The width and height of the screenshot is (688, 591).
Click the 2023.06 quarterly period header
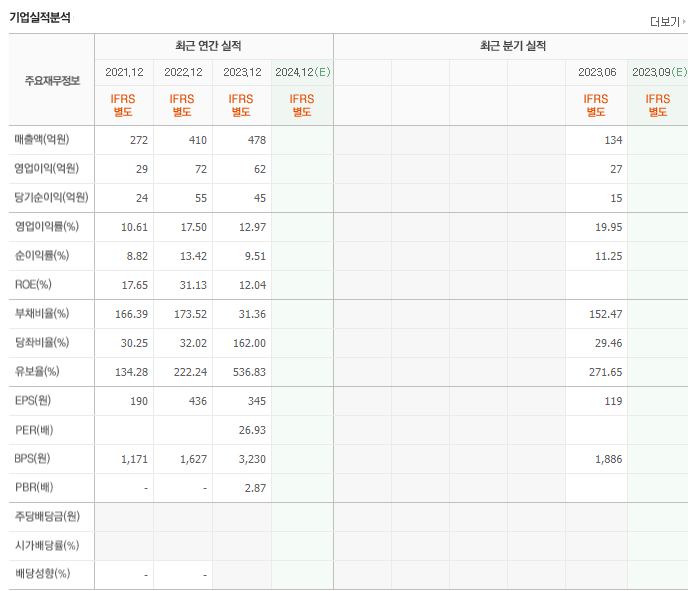click(x=597, y=72)
